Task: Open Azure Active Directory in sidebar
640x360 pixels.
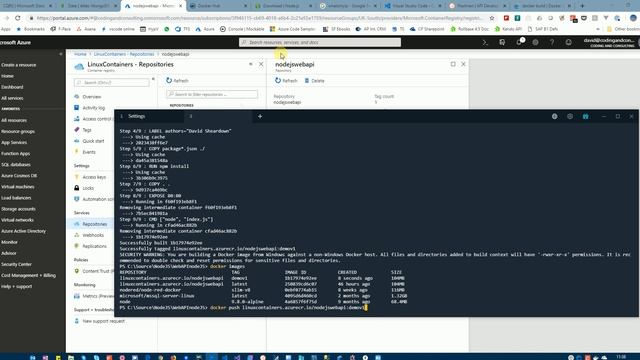Action: [24, 231]
